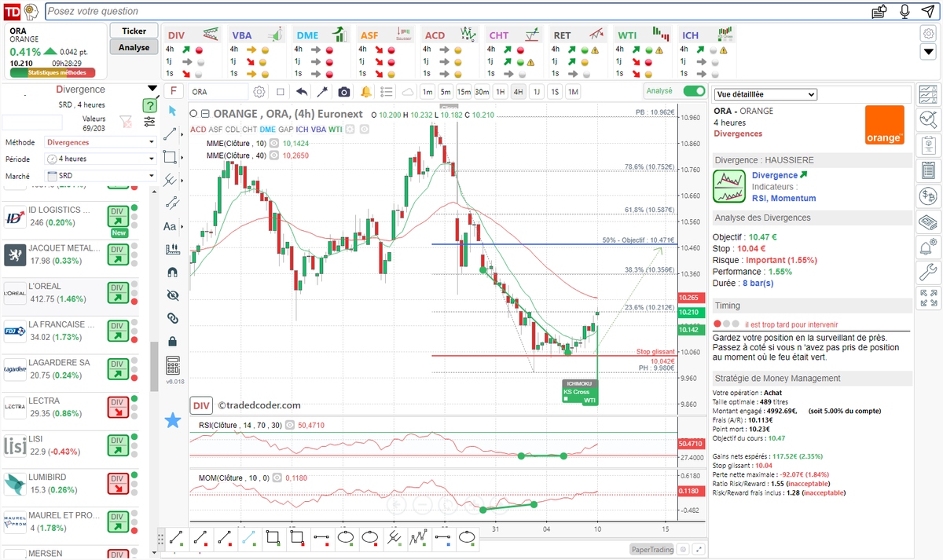Image resolution: width=943 pixels, height=560 pixels.
Task: Click the magic wand icon
Action: point(322,91)
